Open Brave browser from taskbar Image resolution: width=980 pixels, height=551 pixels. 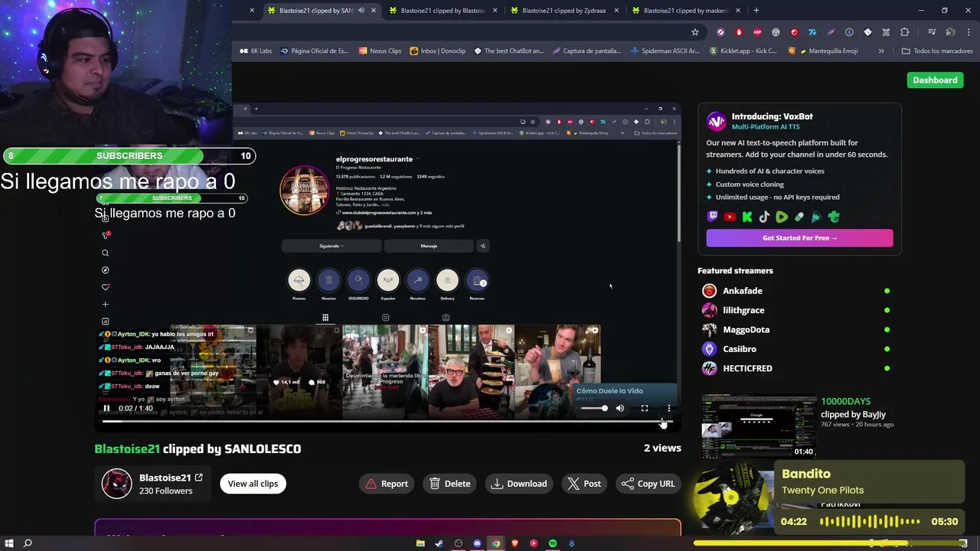pyautogui.click(x=514, y=543)
